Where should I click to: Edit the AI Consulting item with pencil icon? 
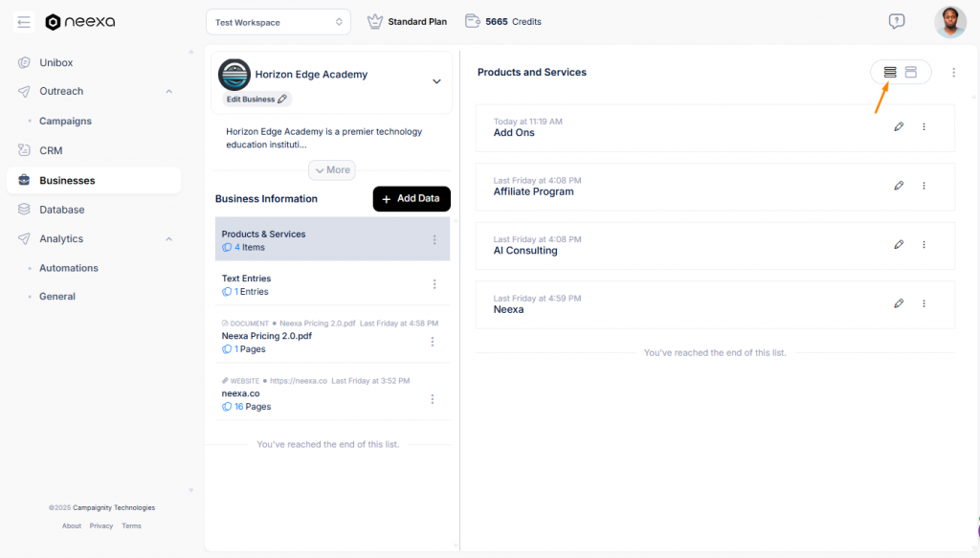(x=899, y=245)
